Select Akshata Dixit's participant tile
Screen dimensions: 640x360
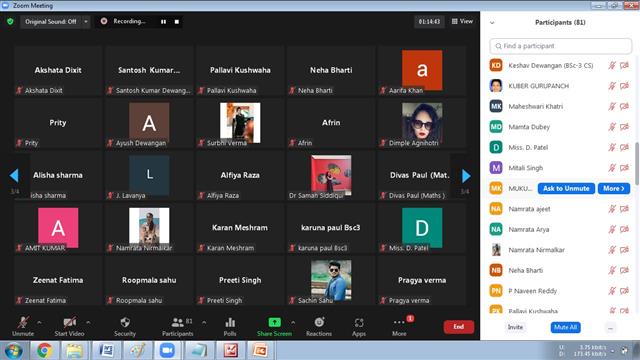[x=58, y=71]
